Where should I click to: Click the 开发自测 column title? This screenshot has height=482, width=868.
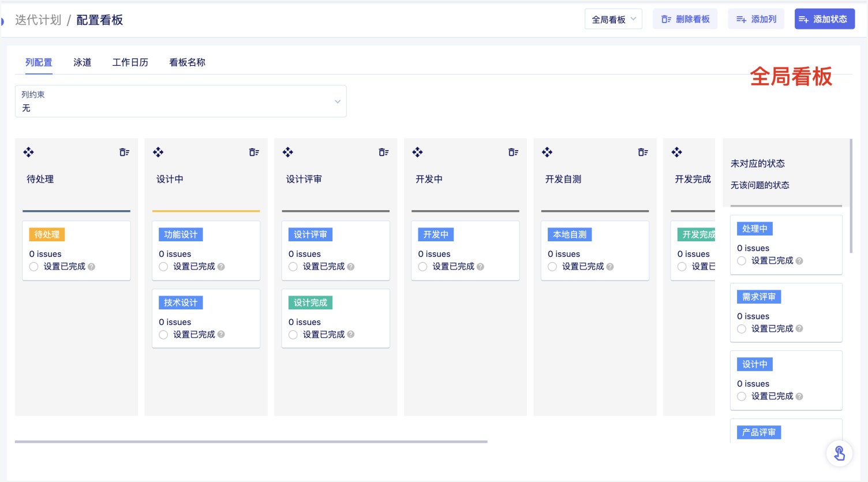point(563,180)
